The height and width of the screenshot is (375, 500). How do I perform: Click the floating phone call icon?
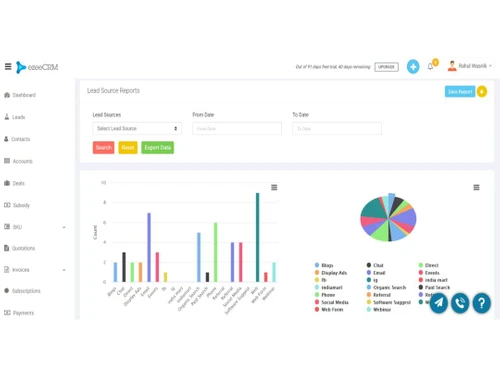tap(460, 303)
